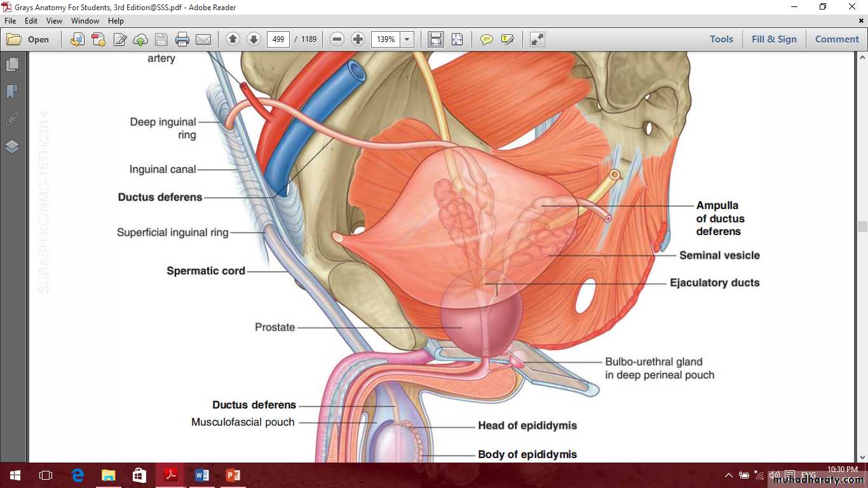
Task: Open the Window menu
Action: click(x=85, y=21)
